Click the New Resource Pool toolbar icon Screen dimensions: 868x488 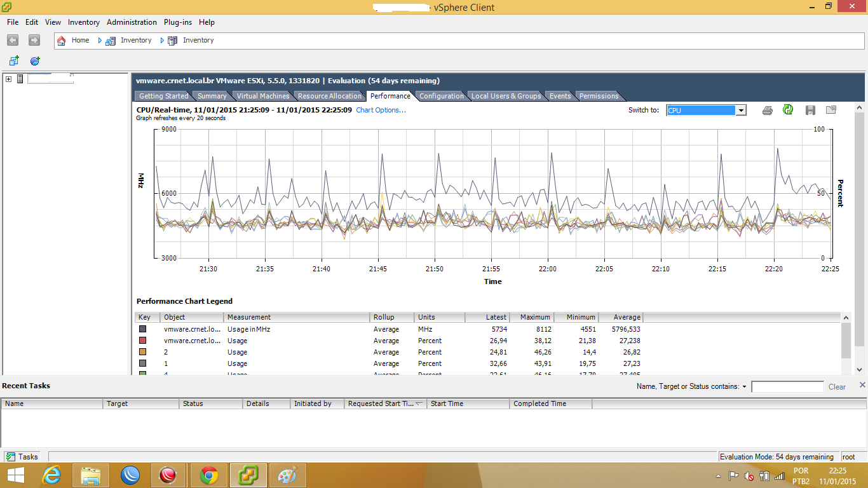[35, 61]
